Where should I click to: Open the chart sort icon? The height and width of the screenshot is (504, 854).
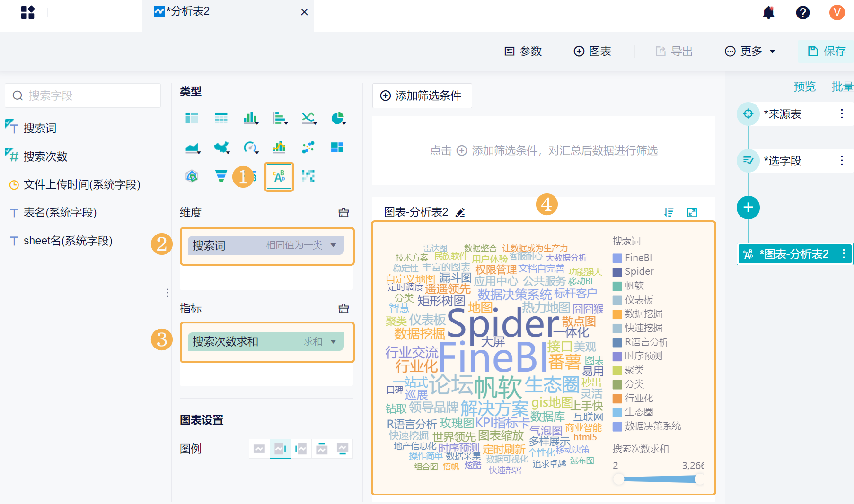coord(669,212)
